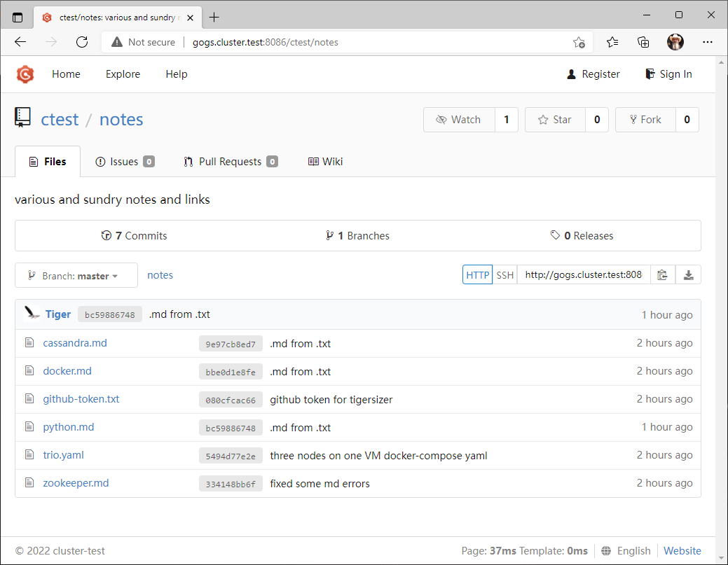View the 7 Commits history
Screen dimensions: 728x565
click(135, 236)
